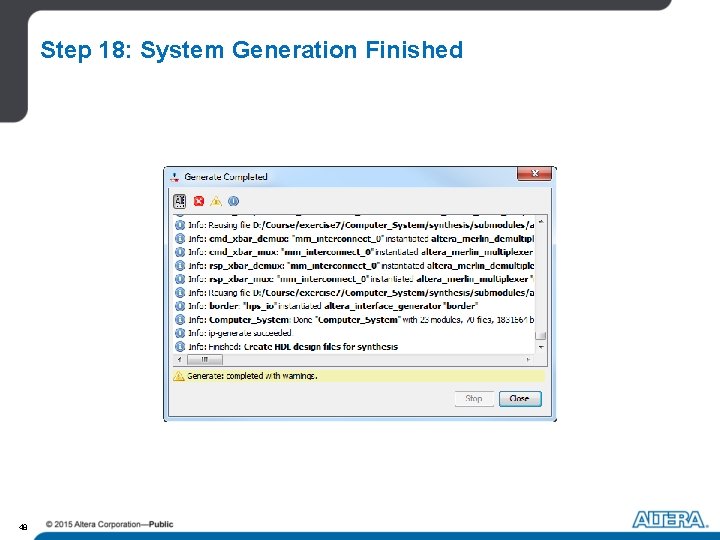Select the Finished Create HDL design files message
Viewport: 720px width, 540px height.
[x=354, y=347]
